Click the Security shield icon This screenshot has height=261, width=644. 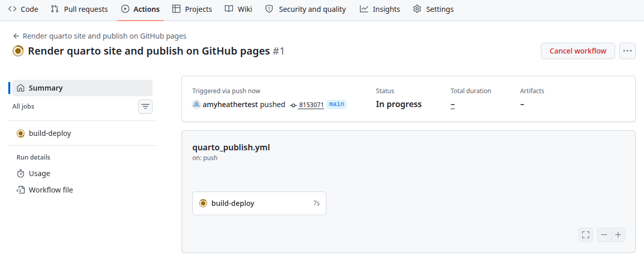click(269, 9)
